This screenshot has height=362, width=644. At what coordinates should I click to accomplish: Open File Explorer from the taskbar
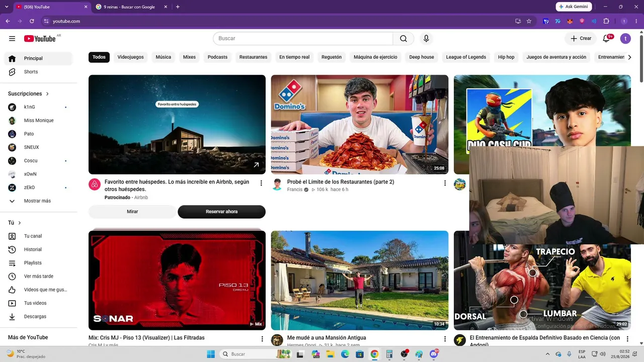[x=331, y=354]
